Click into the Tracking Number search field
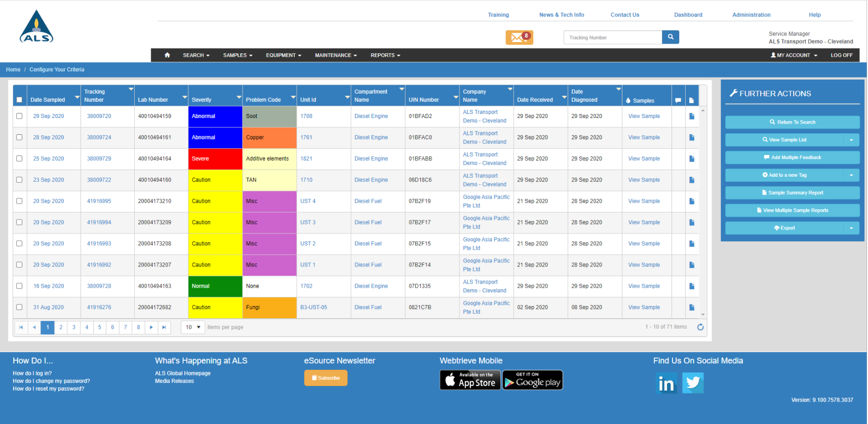This screenshot has width=868, height=424. pos(612,37)
